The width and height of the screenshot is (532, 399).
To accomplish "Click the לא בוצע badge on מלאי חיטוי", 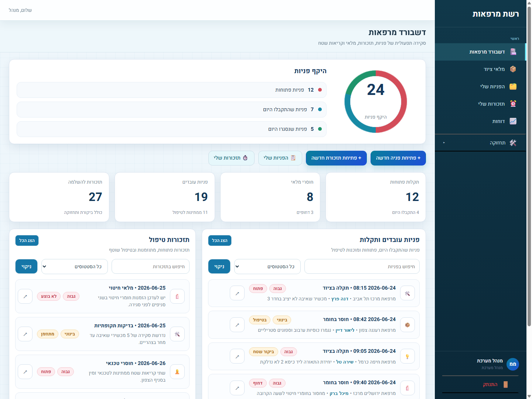I will 49,296.
